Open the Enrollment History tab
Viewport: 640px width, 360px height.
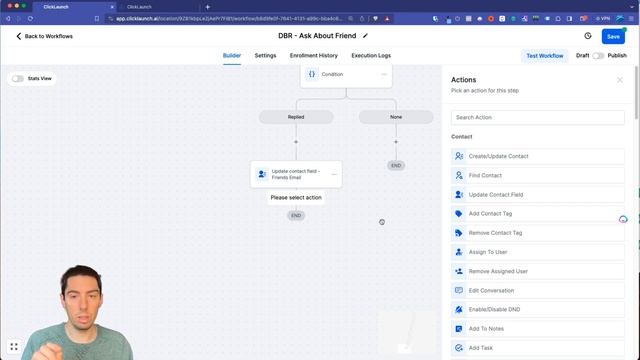click(313, 56)
